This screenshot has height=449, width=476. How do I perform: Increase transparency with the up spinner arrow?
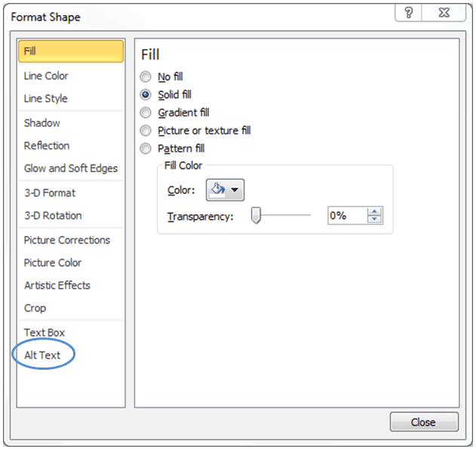375,211
